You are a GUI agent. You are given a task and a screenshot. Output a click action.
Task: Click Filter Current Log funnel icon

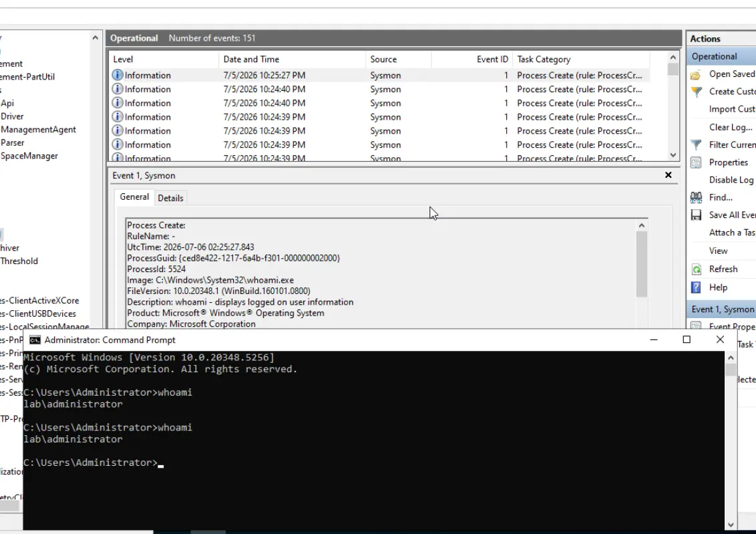pyautogui.click(x=696, y=145)
